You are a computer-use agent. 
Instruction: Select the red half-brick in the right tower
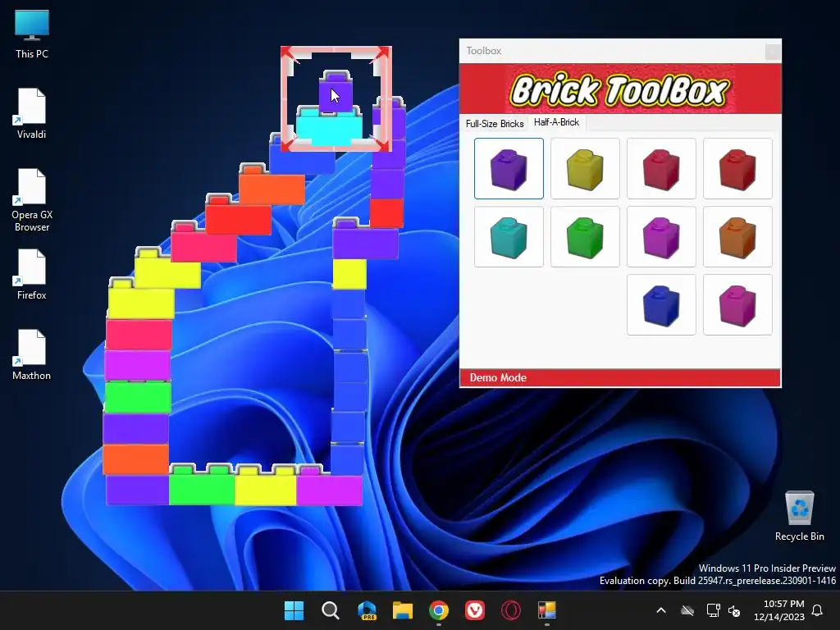tap(386, 213)
